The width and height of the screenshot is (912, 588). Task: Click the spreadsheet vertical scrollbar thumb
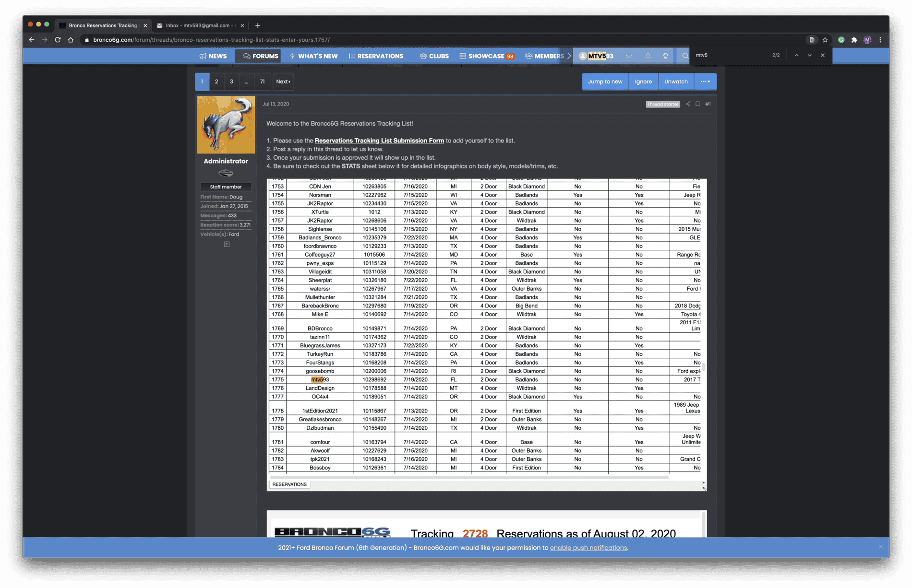point(704,367)
